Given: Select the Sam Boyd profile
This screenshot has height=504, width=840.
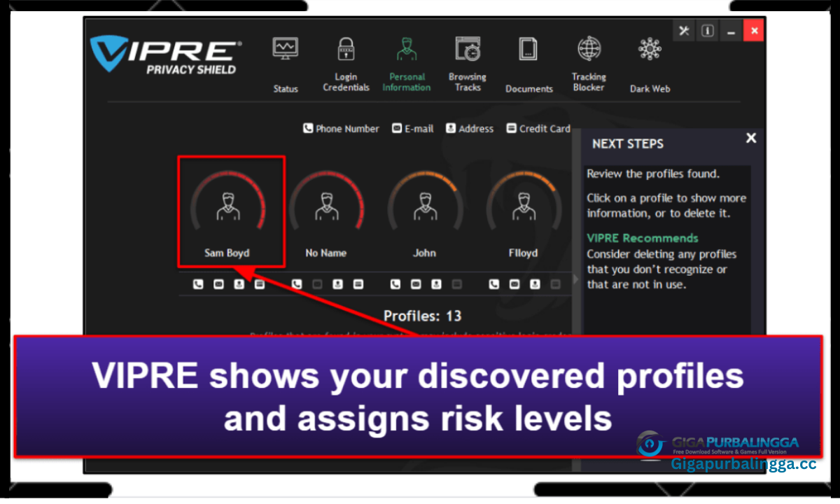Looking at the screenshot, I should coord(227,213).
